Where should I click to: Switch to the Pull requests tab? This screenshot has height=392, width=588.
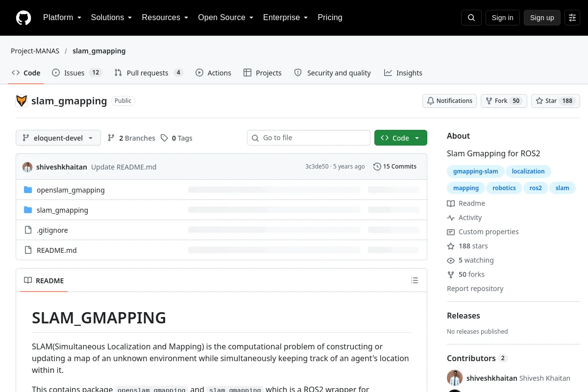[x=148, y=73]
